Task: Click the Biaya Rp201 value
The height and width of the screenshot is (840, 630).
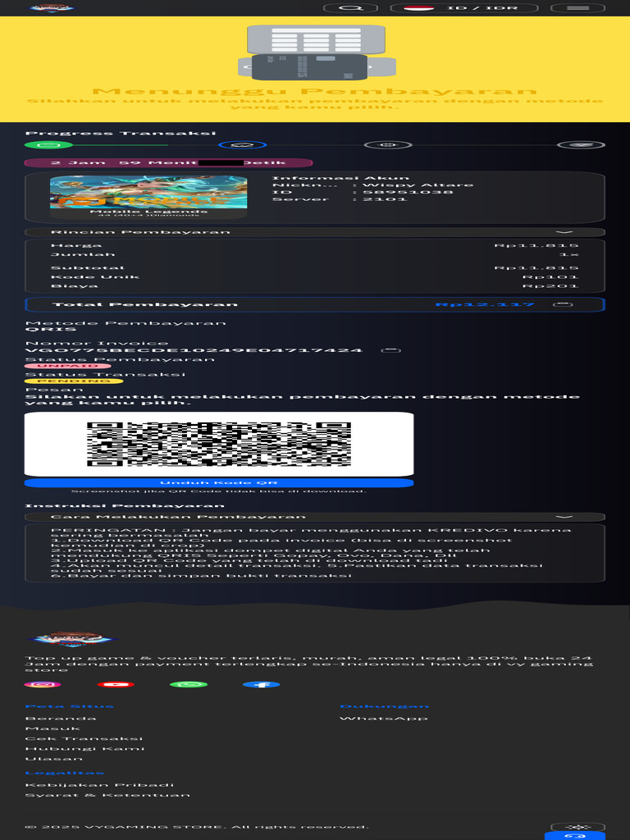Action: tap(550, 286)
